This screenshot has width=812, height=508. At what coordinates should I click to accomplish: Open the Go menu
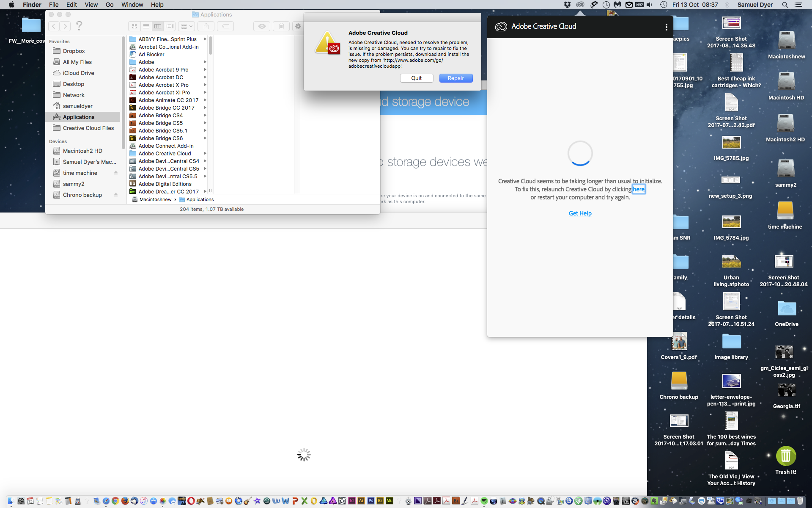[x=110, y=5]
